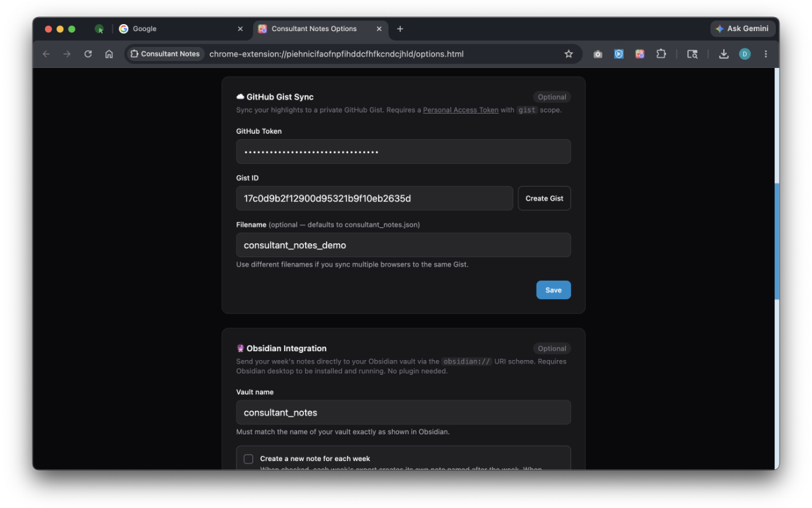Click the Vault name field

403,412
